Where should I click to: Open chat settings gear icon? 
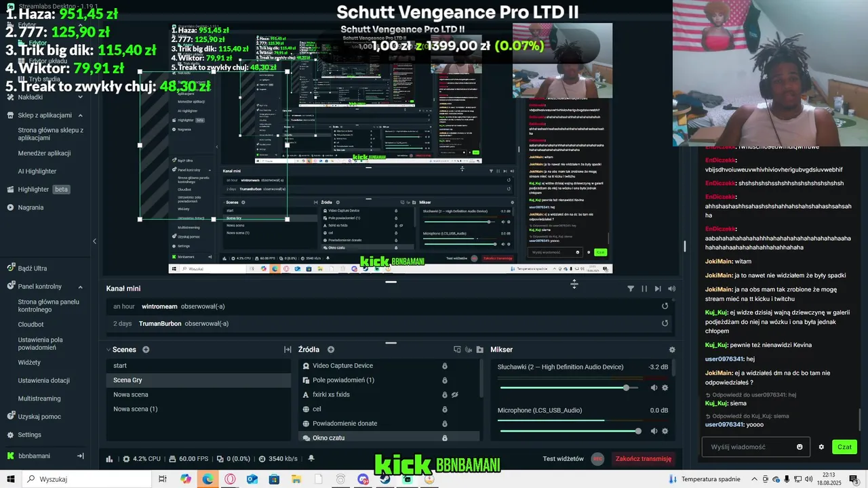pos(821,447)
